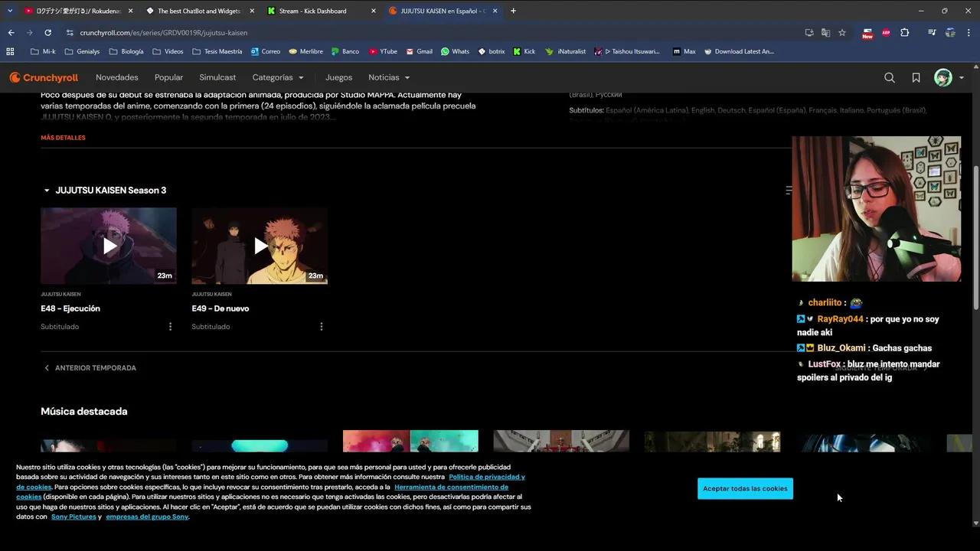Viewport: 980px width, 551px height.
Task: Open Novedades in the navigation
Action: click(x=117, y=77)
